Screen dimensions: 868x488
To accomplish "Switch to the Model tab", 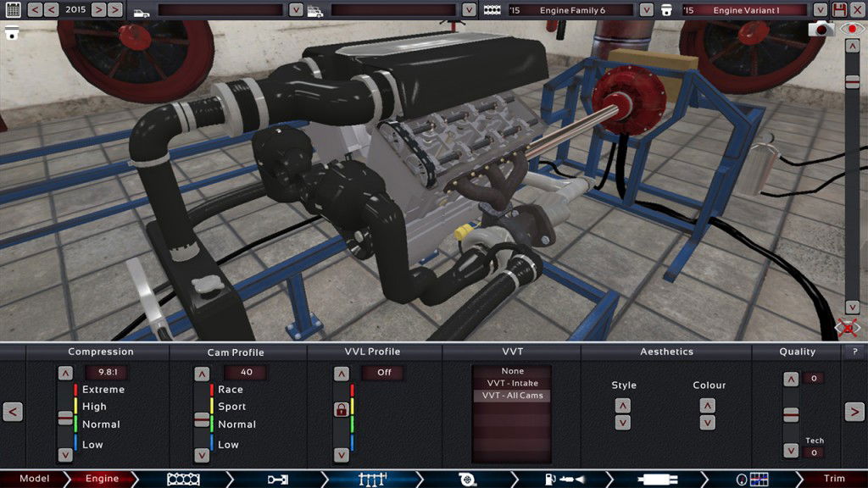I will coord(35,479).
